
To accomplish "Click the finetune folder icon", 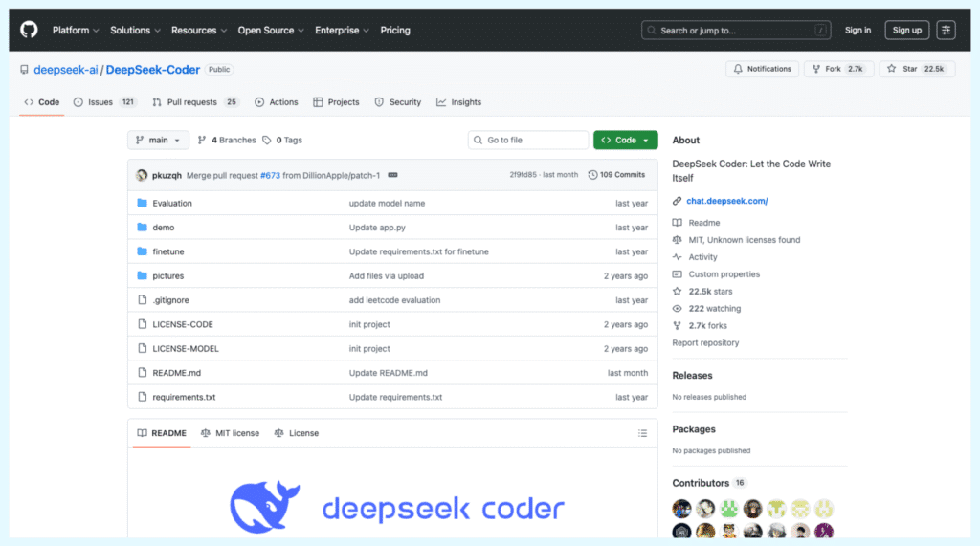I will click(x=142, y=251).
